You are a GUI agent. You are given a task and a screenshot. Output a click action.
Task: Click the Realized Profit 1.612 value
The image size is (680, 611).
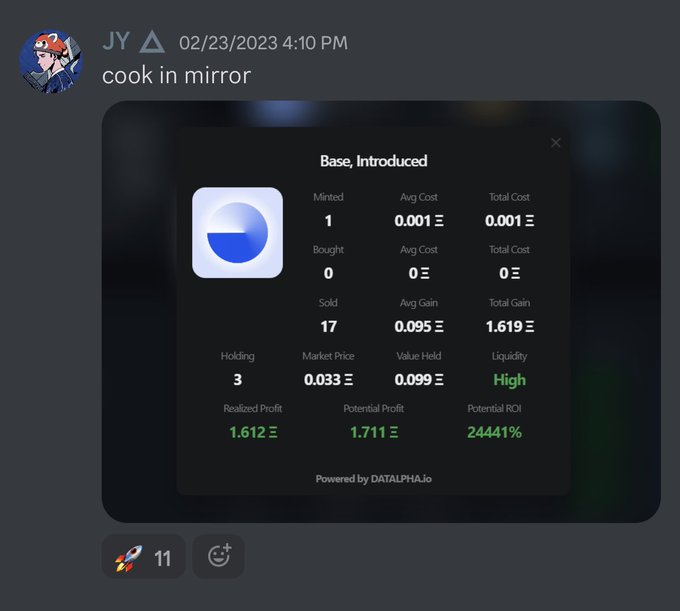click(x=253, y=432)
